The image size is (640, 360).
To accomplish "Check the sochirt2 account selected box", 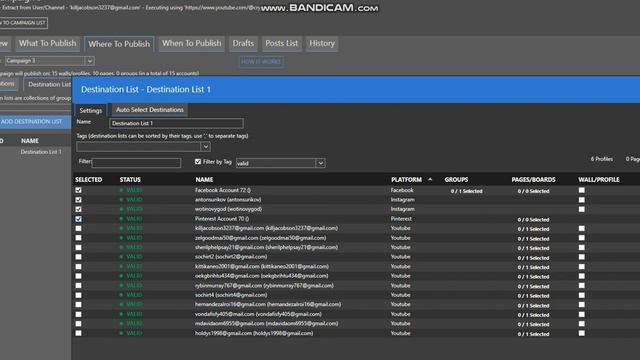I will click(x=78, y=257).
